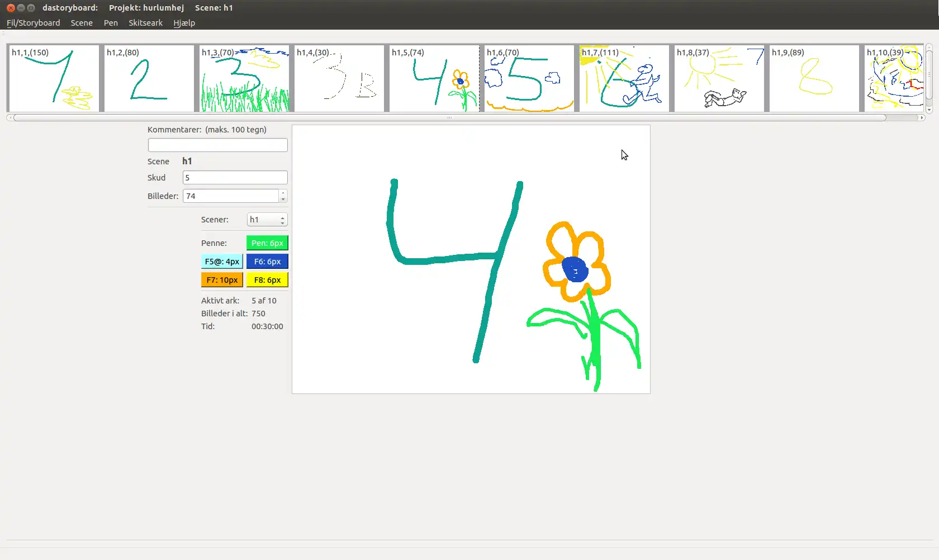Viewport: 939px width, 560px height.
Task: Click the Skud input field
Action: tap(235, 178)
